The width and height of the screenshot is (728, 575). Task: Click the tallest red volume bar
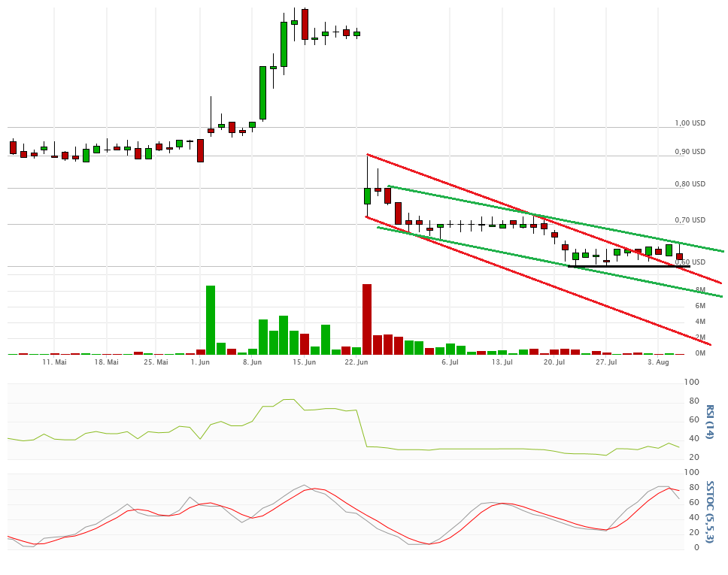click(367, 319)
